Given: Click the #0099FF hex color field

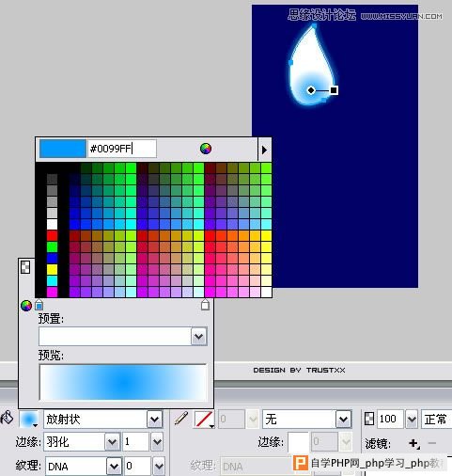Looking at the screenshot, I should [x=122, y=149].
